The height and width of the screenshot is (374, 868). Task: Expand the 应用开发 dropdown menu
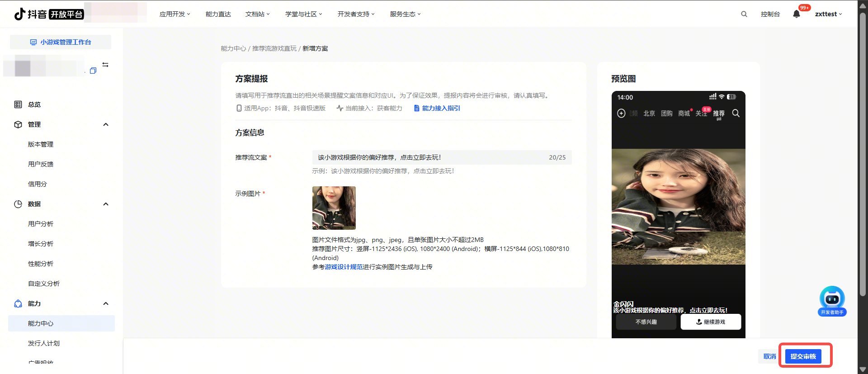click(175, 14)
